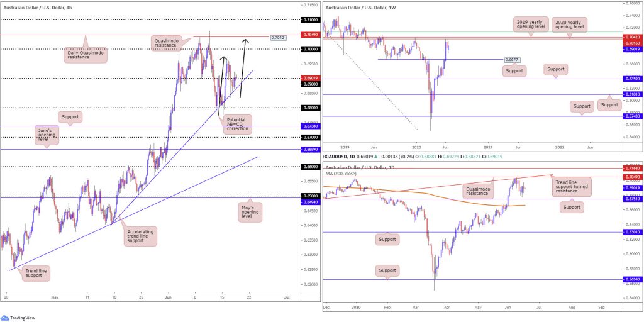Screen dimensions: 644x322
Task: Select 'Accelerating trend line support' callout
Action: click(140, 236)
